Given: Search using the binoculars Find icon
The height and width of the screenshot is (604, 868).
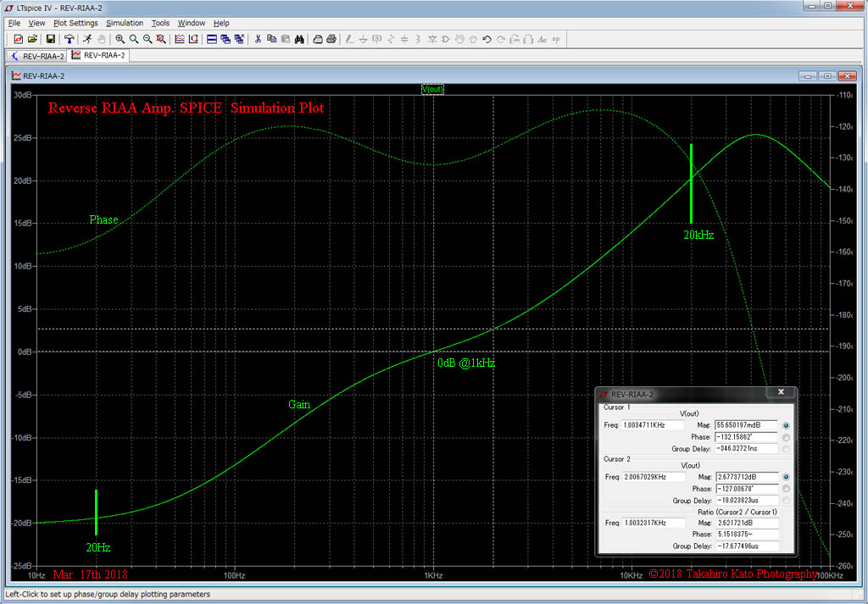Looking at the screenshot, I should tap(298, 39).
